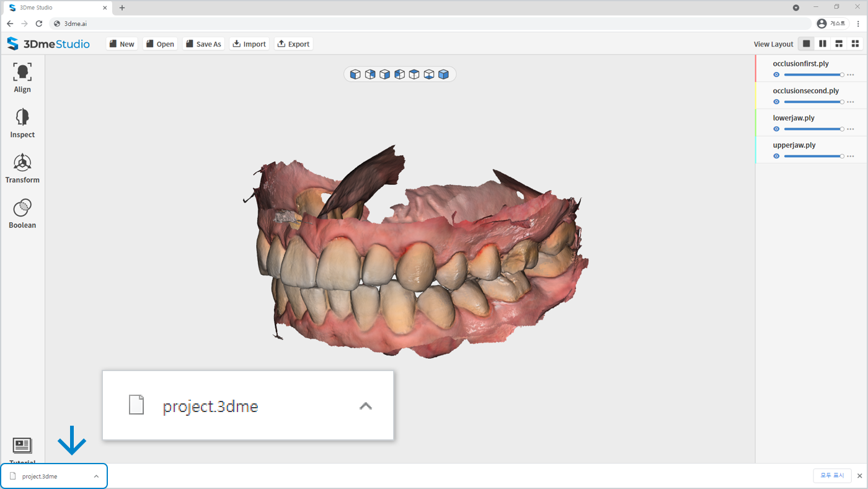The image size is (868, 489).
Task: Click Export in the top toolbar
Action: (x=293, y=44)
